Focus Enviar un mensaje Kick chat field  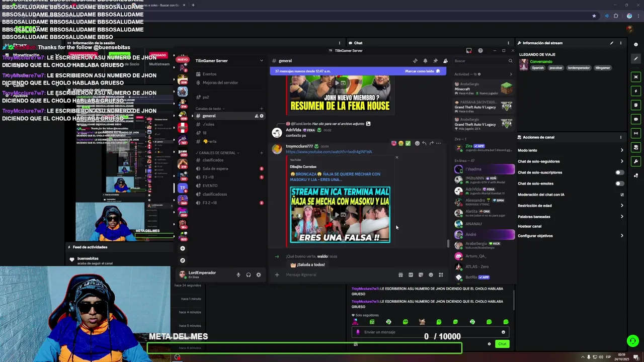pyautogui.click(x=430, y=332)
